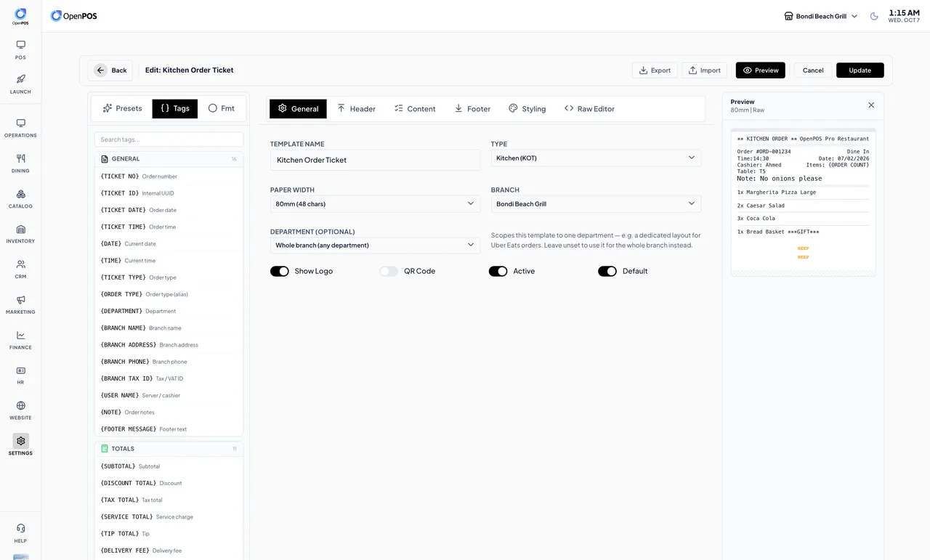Switch to the Content tab
Image resolution: width=930 pixels, height=560 pixels.
coord(415,109)
